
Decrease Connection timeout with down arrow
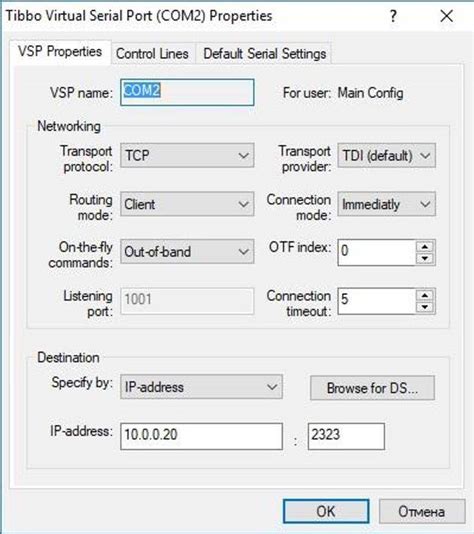pyautogui.click(x=425, y=307)
